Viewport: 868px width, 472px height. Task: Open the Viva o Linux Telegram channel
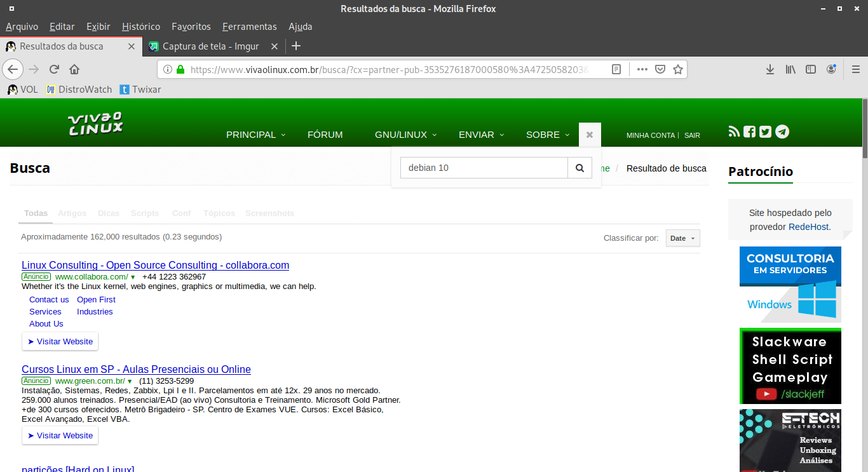[783, 131]
